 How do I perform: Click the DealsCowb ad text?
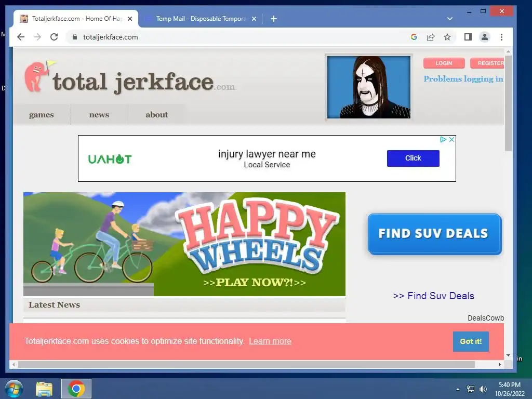(x=486, y=318)
